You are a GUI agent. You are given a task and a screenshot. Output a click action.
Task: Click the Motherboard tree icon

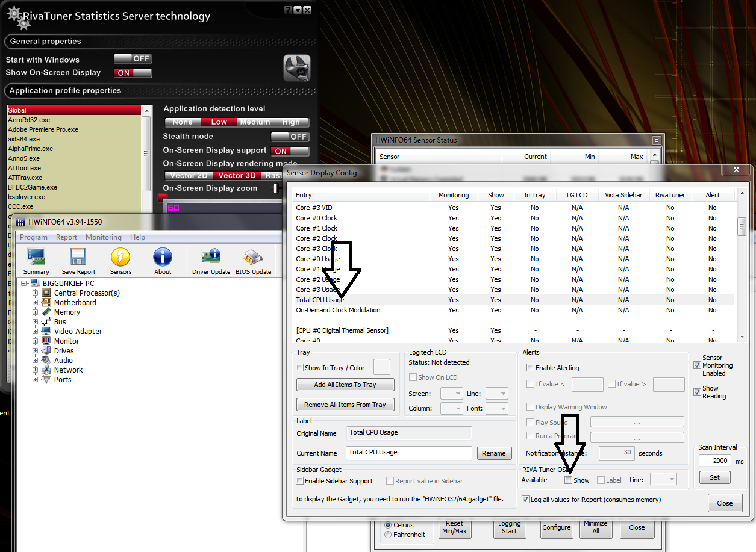point(46,303)
